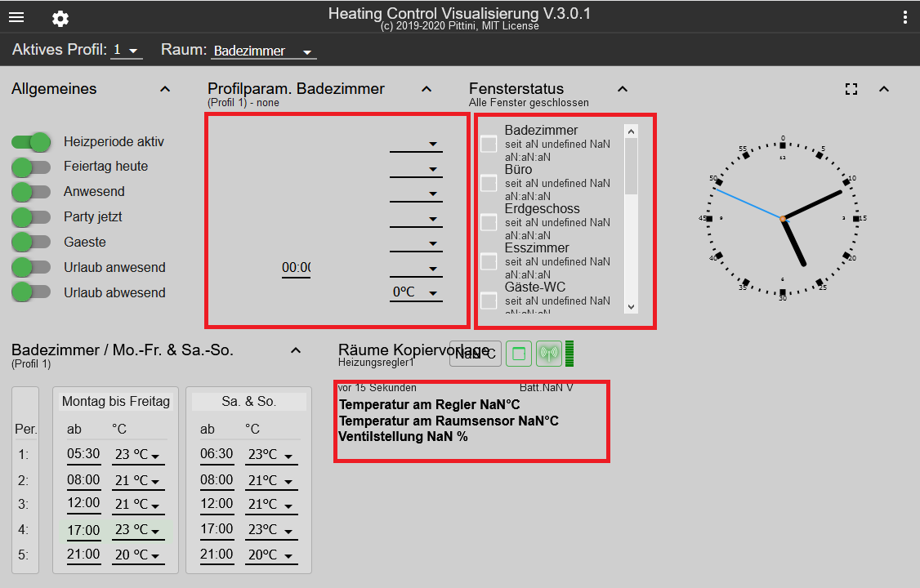Open the three-dot overflow menu
920x588 pixels.
tap(904, 17)
